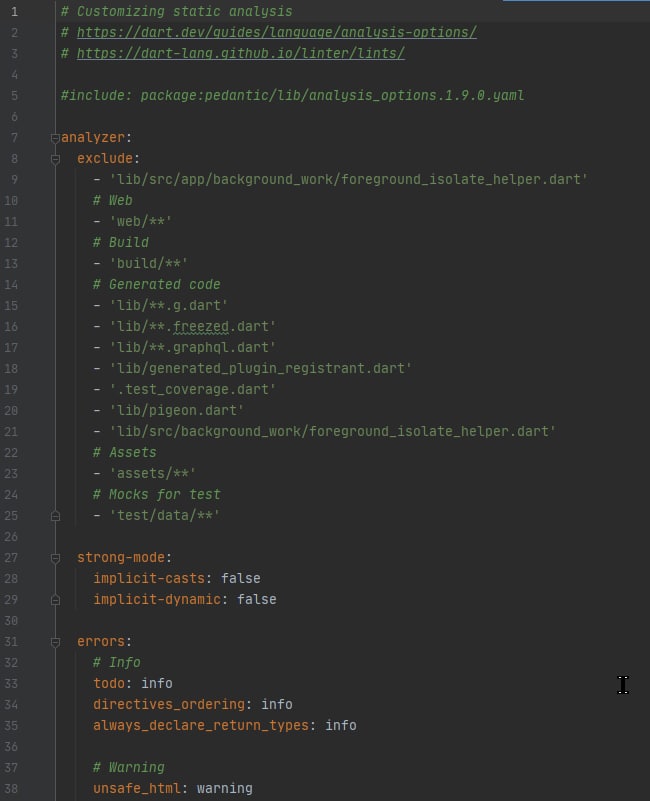
Task: Click line number 1 in the gutter
Action: (14, 11)
